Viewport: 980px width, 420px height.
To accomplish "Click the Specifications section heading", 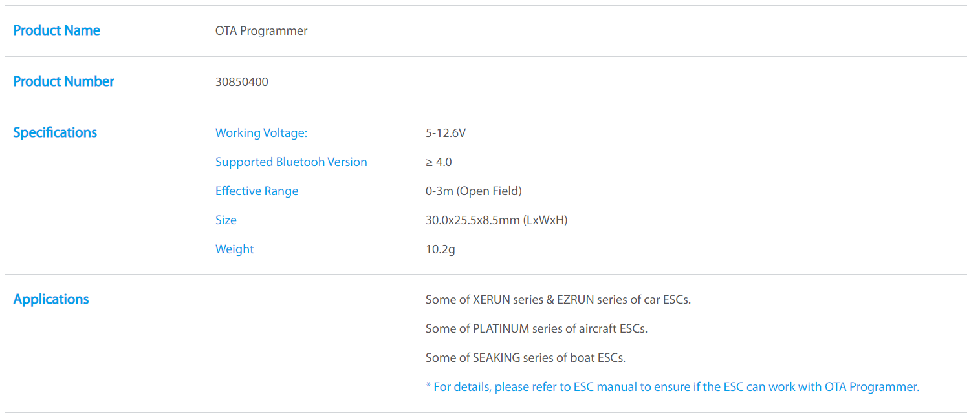I will point(55,132).
